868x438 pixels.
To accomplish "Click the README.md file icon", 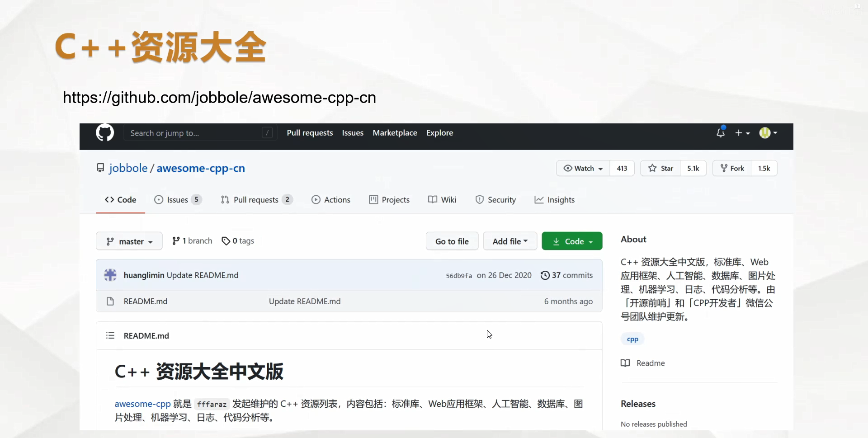I will coord(110,301).
